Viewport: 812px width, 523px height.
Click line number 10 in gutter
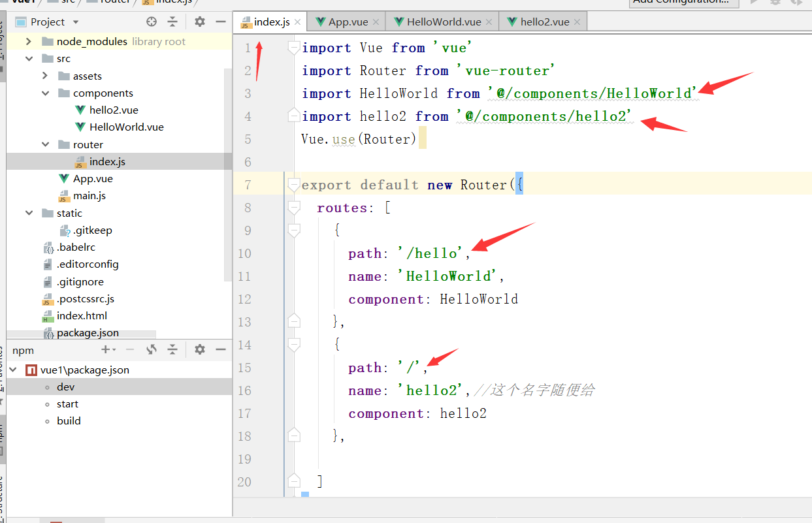[244, 253]
